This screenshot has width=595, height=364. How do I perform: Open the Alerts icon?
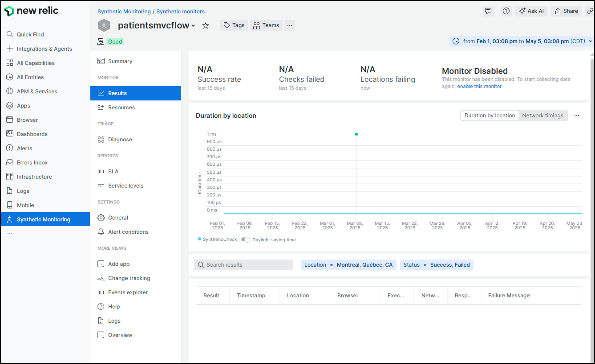[10, 148]
